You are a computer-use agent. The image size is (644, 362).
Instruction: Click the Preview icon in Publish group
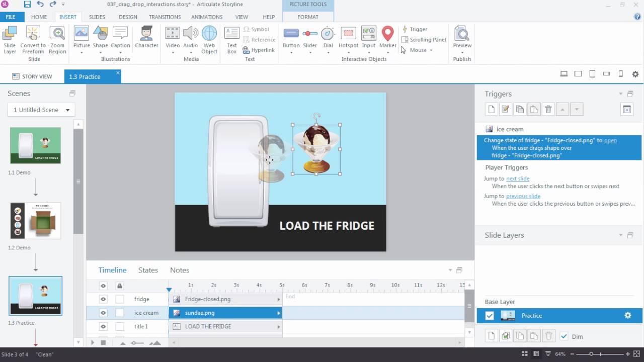(x=462, y=38)
